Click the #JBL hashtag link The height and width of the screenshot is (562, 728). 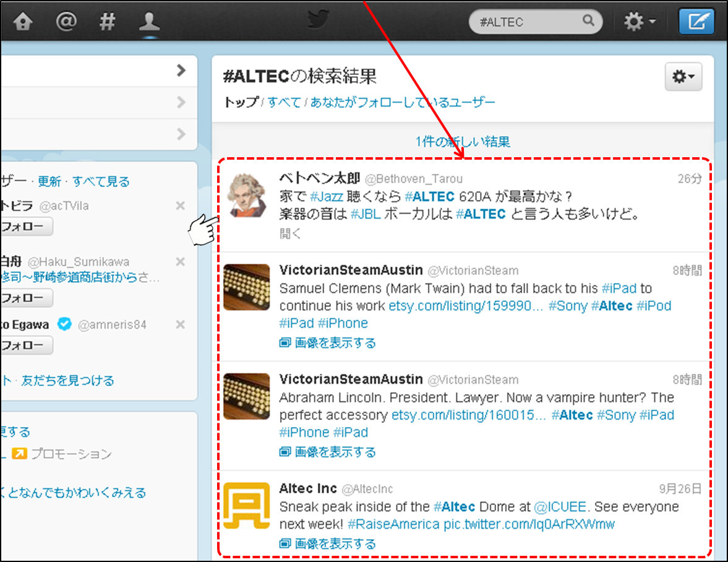click(364, 214)
